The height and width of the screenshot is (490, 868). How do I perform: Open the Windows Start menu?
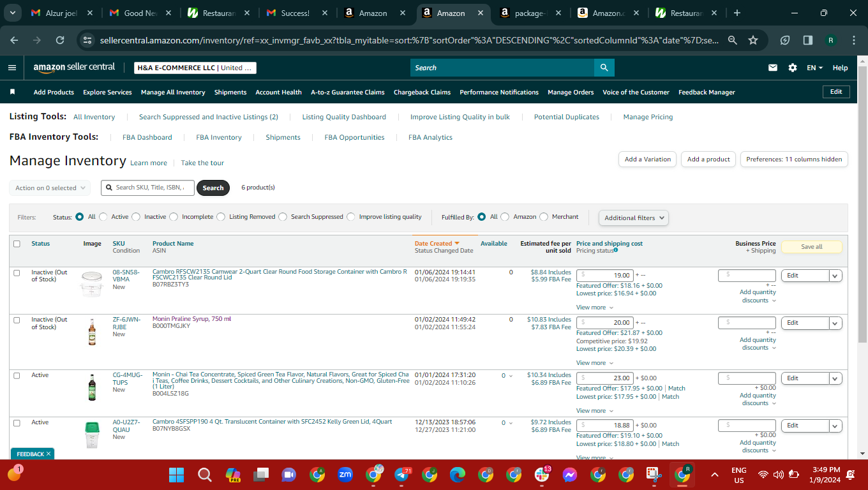(176, 475)
